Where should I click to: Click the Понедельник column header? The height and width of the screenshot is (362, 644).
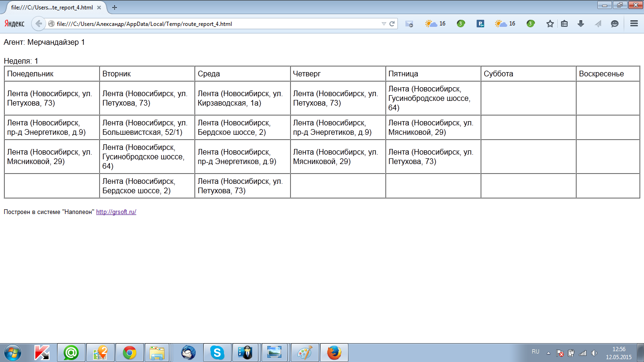pyautogui.click(x=52, y=74)
